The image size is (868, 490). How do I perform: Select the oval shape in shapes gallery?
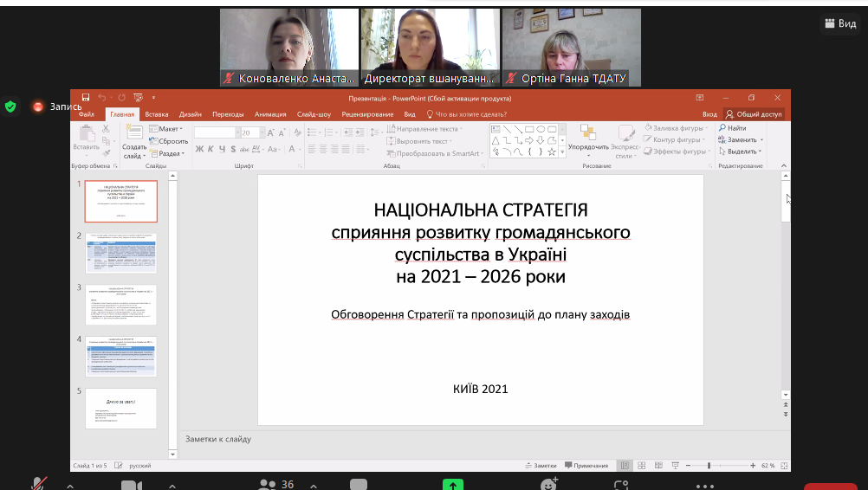541,129
